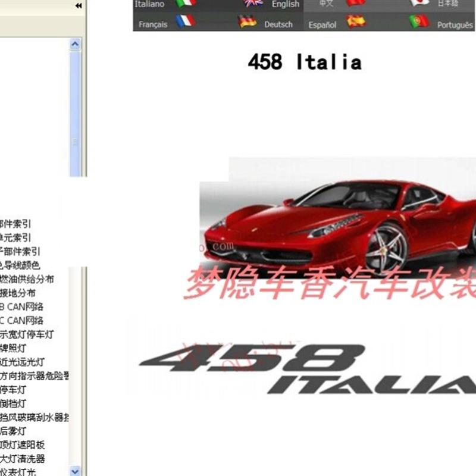The width and height of the screenshot is (476, 476).
Task: Select 接地分布 in the list
Action: pyautogui.click(x=18, y=293)
